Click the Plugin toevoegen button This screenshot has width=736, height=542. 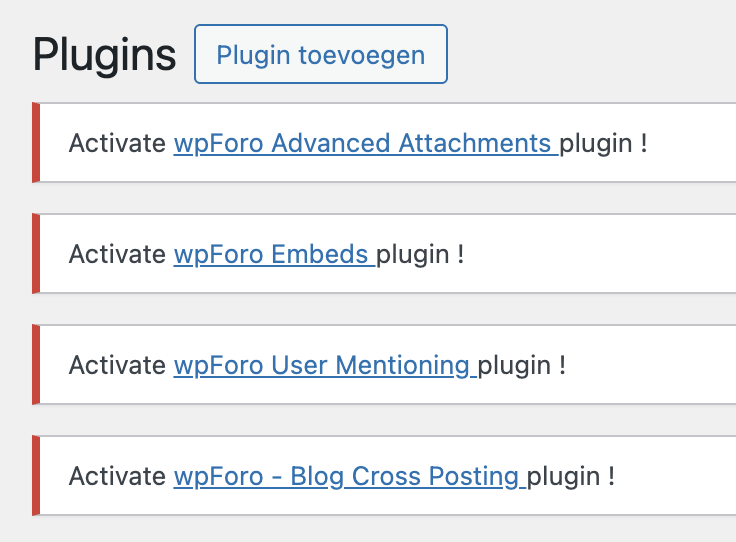[320, 54]
